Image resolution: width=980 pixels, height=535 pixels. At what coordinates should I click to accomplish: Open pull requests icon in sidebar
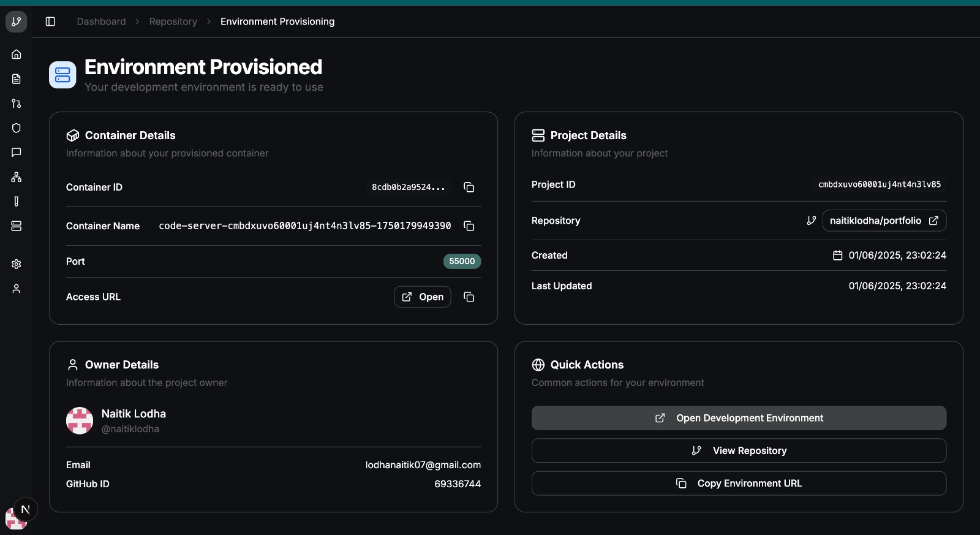[17, 104]
